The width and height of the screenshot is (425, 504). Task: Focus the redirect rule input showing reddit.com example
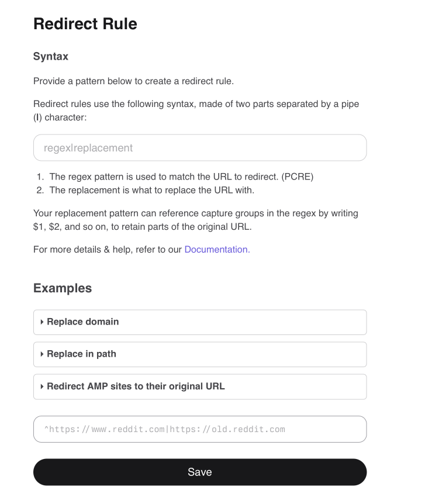coord(200,429)
